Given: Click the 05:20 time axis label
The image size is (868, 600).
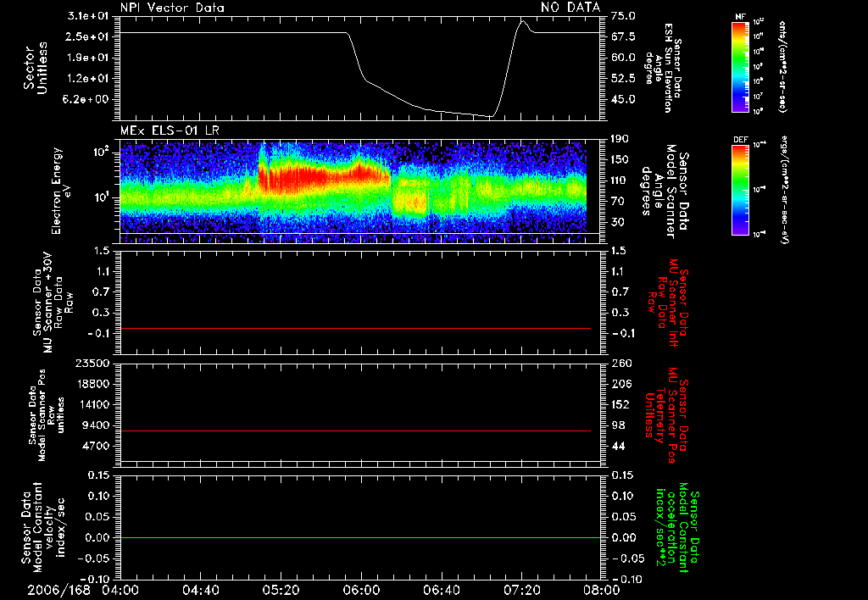Looking at the screenshot, I should click(x=281, y=590).
